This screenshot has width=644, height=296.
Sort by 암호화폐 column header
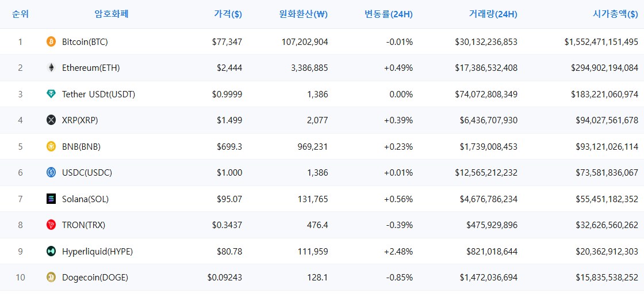(x=112, y=14)
